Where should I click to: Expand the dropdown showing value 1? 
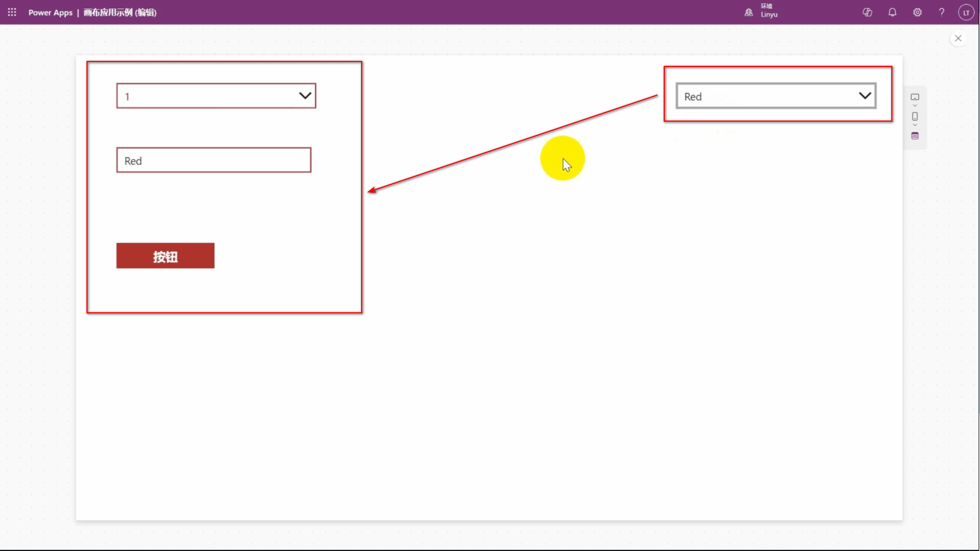point(305,96)
